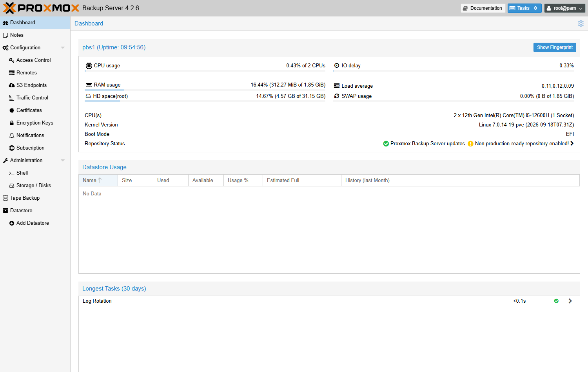The image size is (588, 372).
Task: Click the Access Control key icon
Action: 12,60
